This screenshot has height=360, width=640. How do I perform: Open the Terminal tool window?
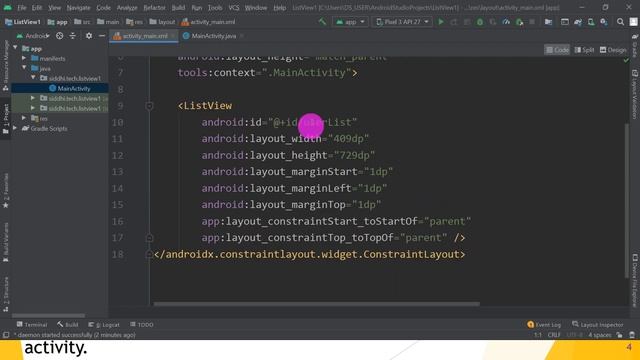[x=32, y=324]
